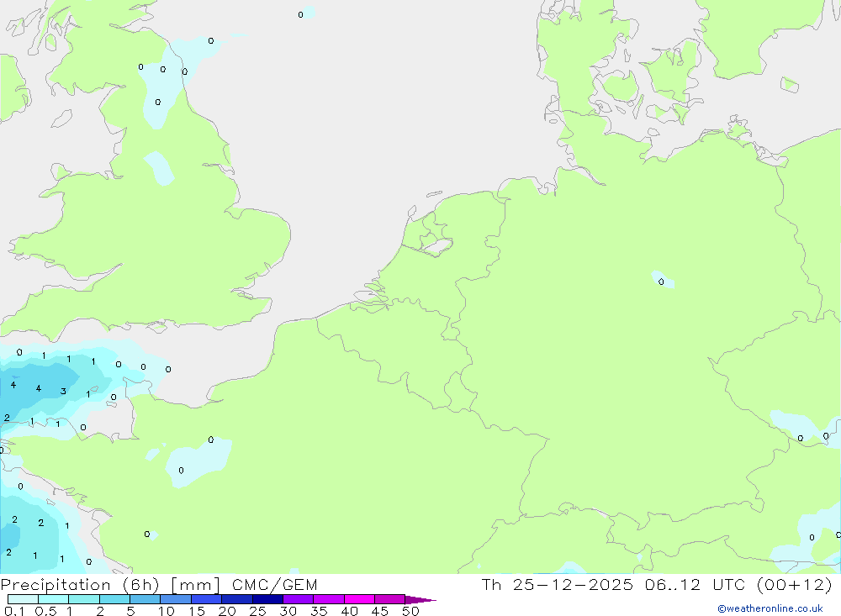Click the '50' legend label
Screen dimensions: 841x616
point(410,611)
